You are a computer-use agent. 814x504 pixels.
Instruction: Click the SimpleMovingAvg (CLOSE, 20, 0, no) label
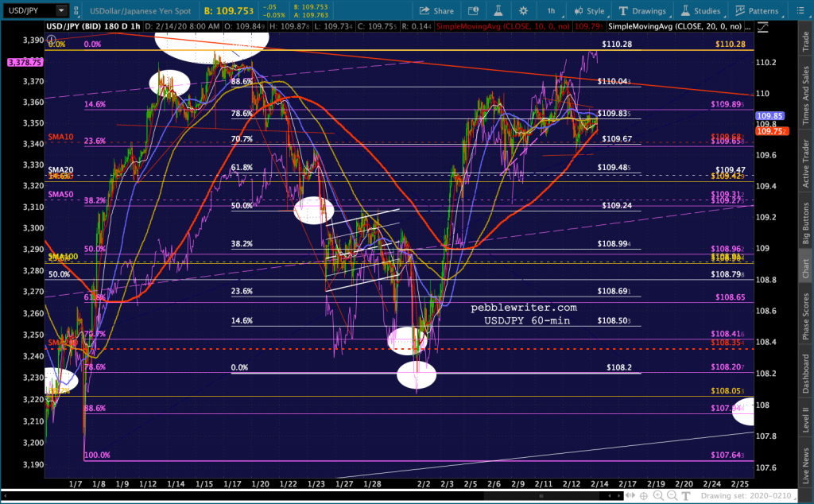[x=675, y=26]
